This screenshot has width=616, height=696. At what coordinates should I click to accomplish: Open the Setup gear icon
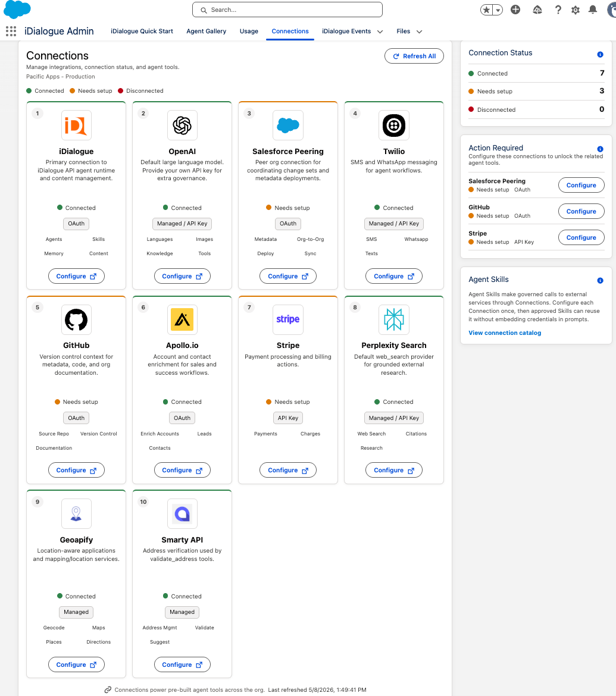(x=576, y=10)
